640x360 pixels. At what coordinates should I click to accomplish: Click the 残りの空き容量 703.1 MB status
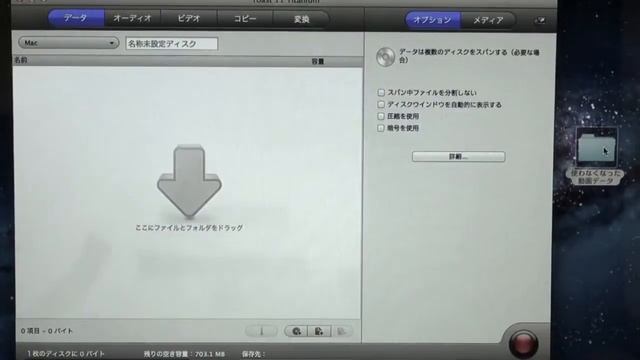(184, 354)
